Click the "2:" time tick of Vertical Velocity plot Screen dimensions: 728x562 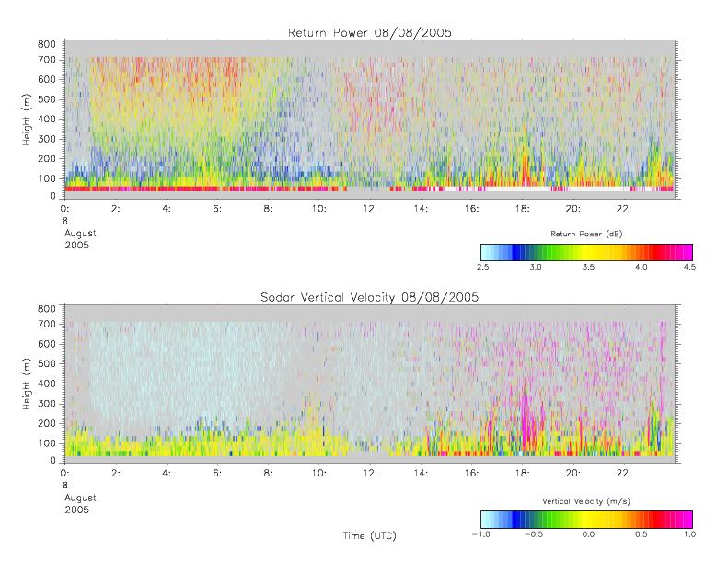(x=116, y=473)
